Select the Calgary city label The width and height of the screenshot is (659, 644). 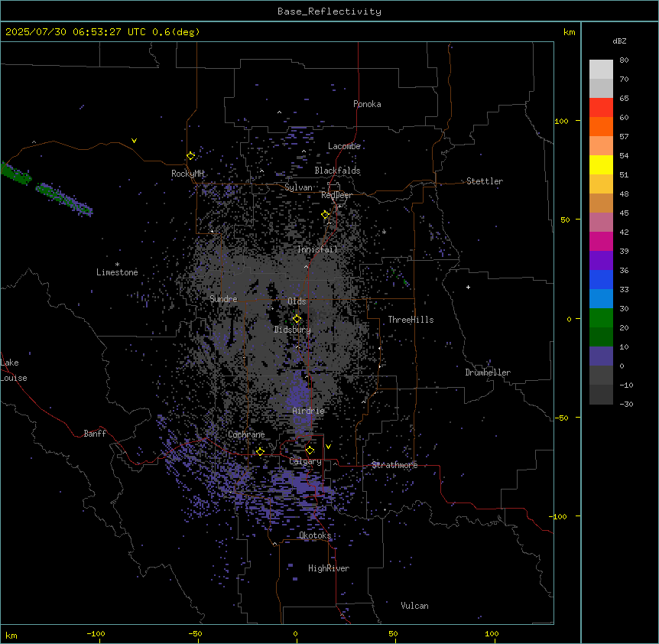coord(305,461)
